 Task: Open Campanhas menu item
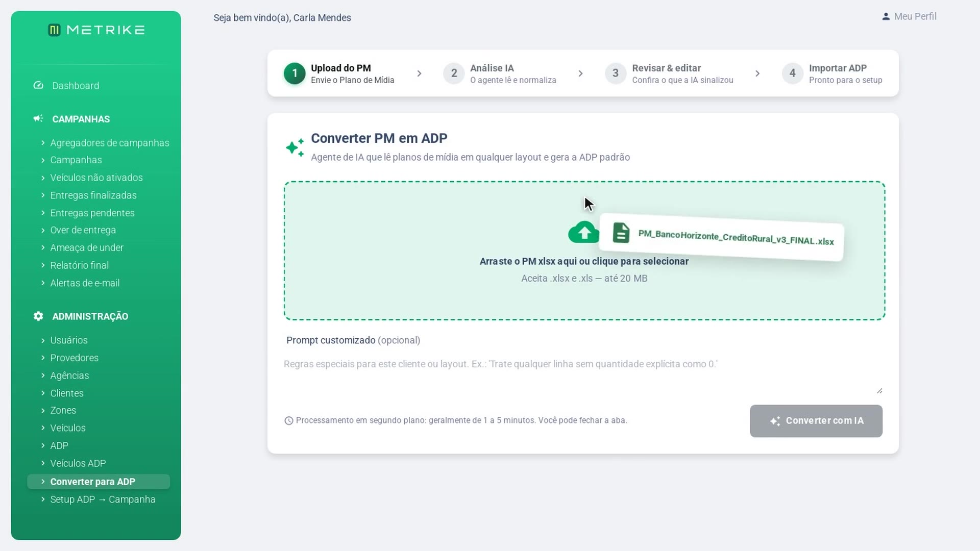pyautogui.click(x=76, y=160)
